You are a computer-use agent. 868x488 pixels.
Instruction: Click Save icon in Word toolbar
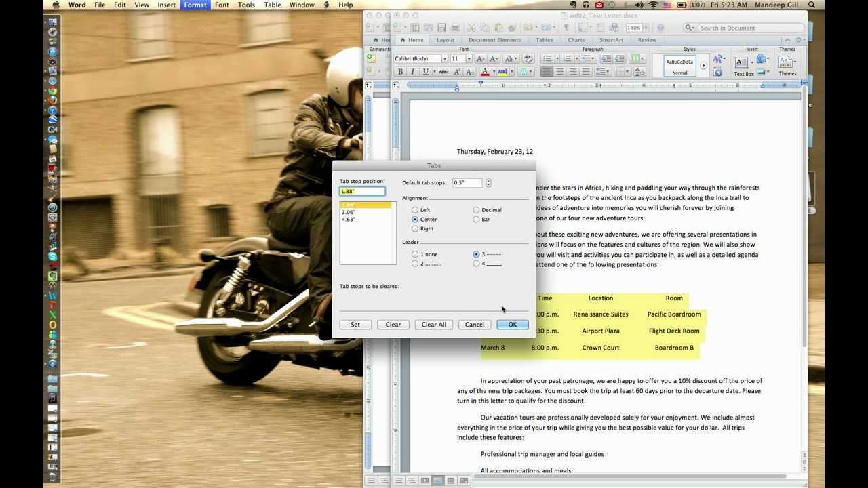click(x=441, y=28)
